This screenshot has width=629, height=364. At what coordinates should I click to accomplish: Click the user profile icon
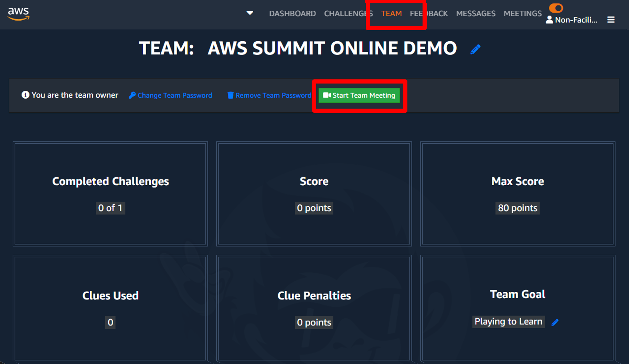pyautogui.click(x=549, y=20)
